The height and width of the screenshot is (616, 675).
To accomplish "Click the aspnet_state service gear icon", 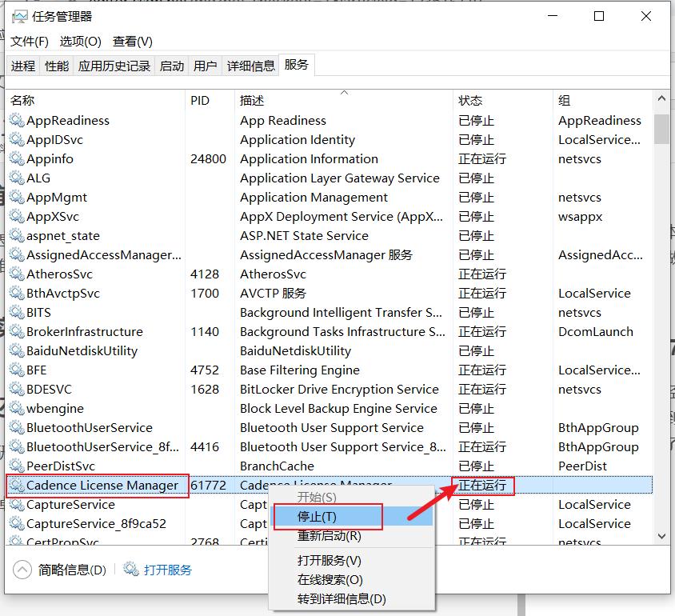I will (x=17, y=235).
